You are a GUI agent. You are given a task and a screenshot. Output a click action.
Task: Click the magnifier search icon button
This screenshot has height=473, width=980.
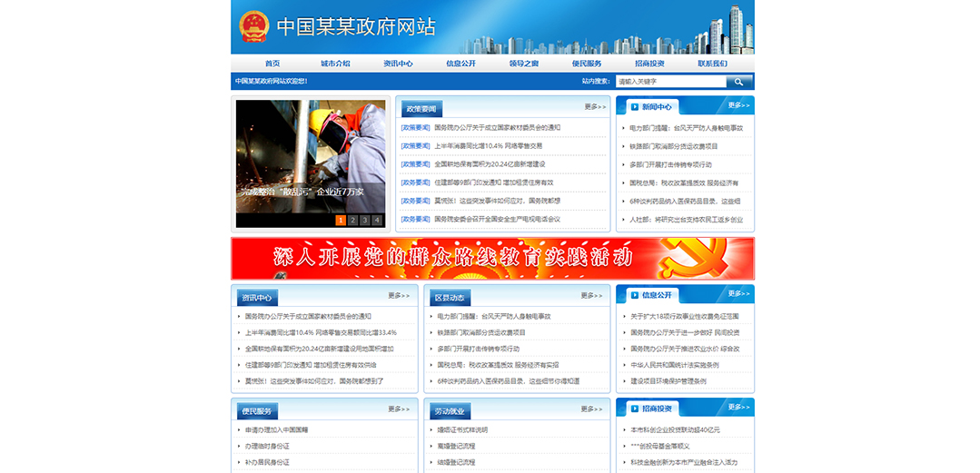[x=739, y=81]
